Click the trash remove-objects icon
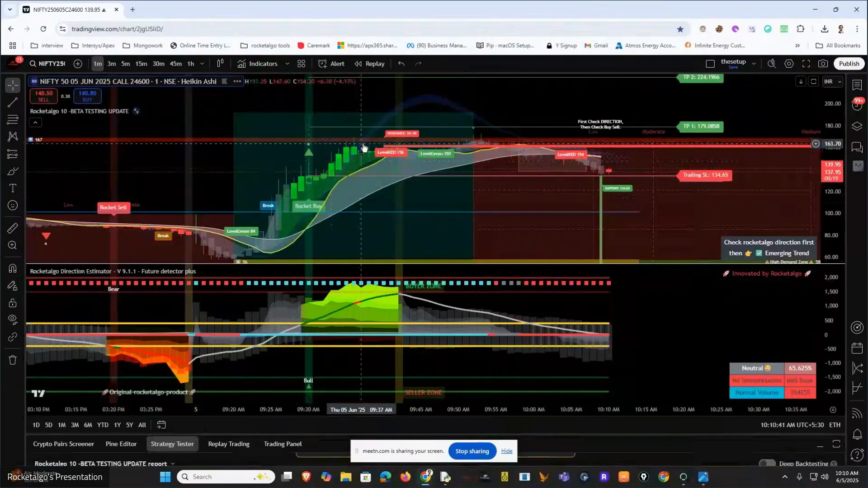This screenshot has width=868, height=488. pyautogui.click(x=13, y=360)
